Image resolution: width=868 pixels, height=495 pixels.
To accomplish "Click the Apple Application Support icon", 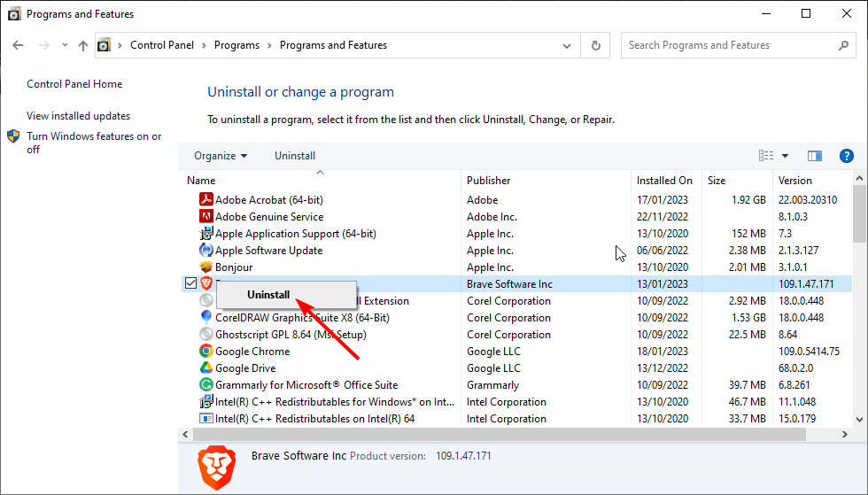I will [x=205, y=233].
